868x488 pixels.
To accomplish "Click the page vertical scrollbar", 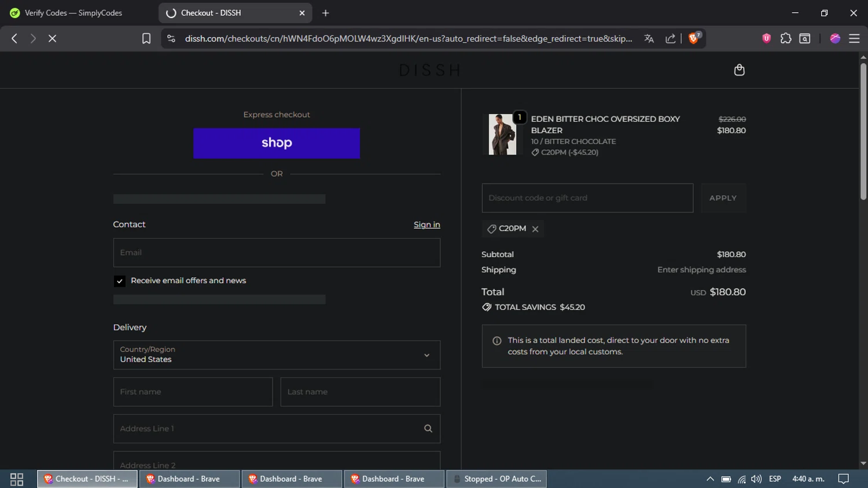I will (x=863, y=133).
